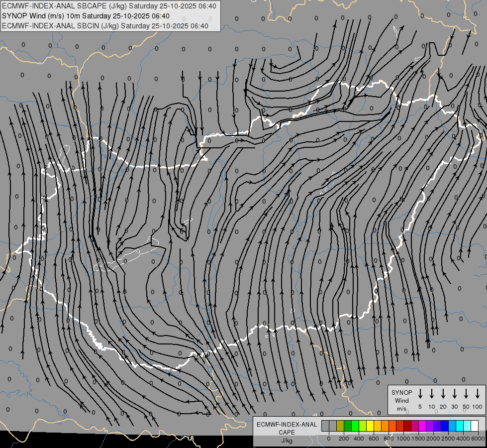Pick the indigo CAPE swatch after 2000

pyautogui.click(x=437, y=426)
